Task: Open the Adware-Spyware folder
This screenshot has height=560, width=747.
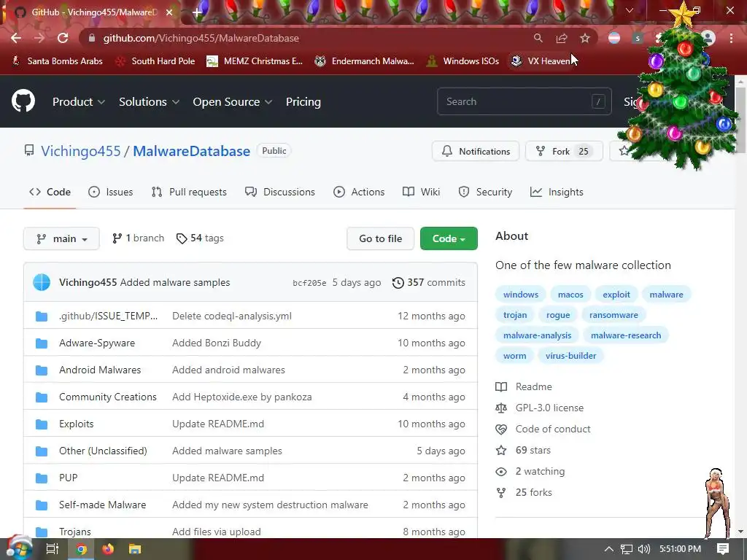Action: click(97, 343)
